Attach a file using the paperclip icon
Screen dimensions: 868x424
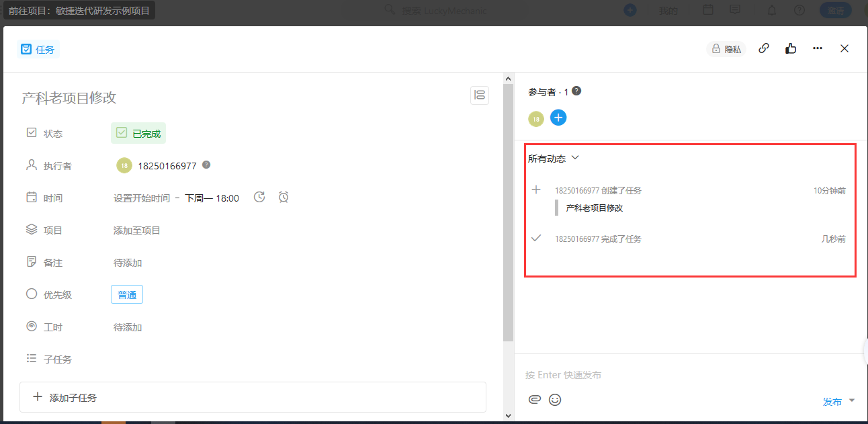click(535, 399)
